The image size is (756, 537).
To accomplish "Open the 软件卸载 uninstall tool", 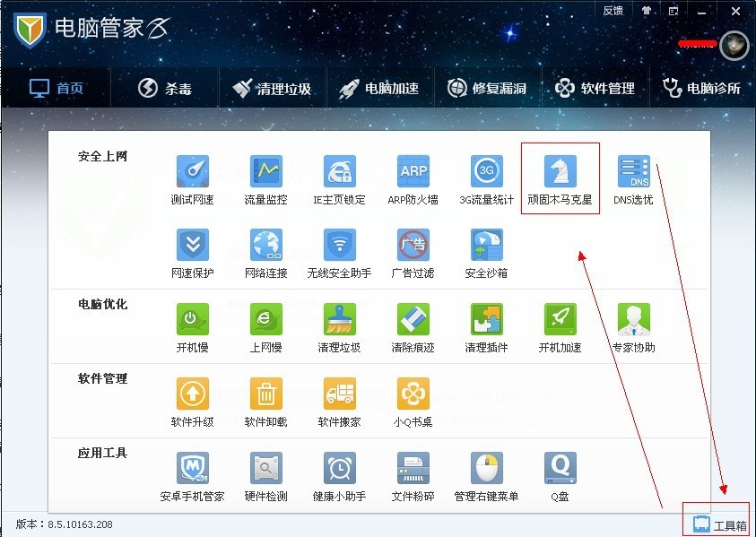I will pyautogui.click(x=265, y=403).
